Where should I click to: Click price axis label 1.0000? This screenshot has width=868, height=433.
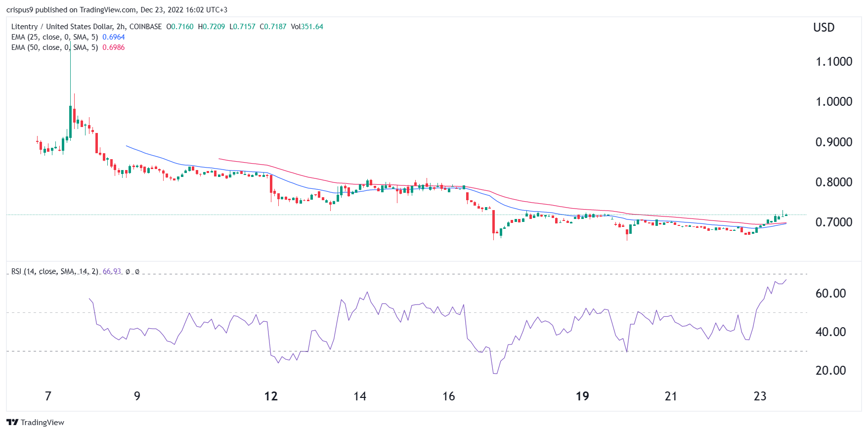834,102
